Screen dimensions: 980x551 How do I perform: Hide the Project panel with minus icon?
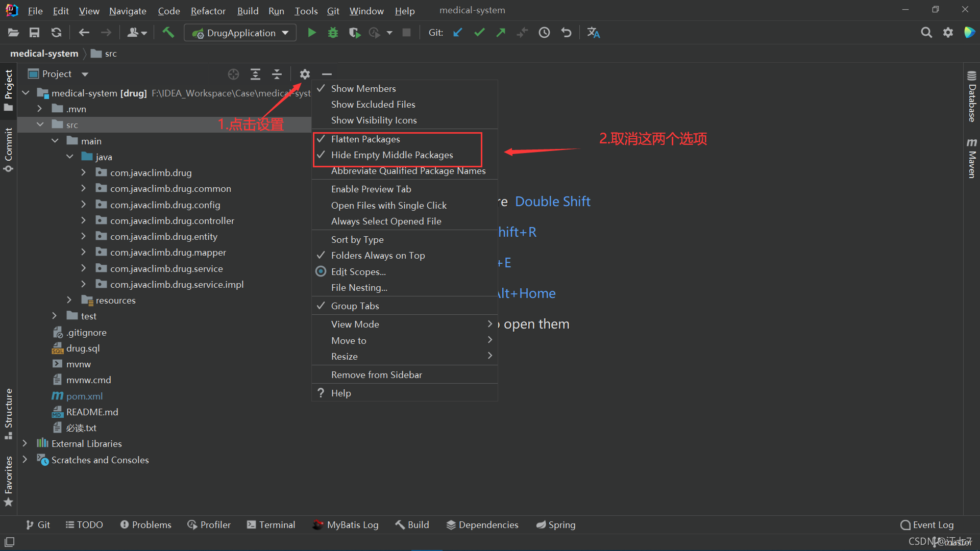point(327,74)
